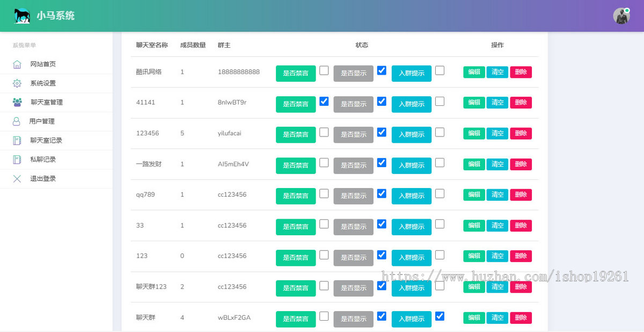Click the person icon beside 用户管理
This screenshot has height=332, width=644.
(x=17, y=121)
